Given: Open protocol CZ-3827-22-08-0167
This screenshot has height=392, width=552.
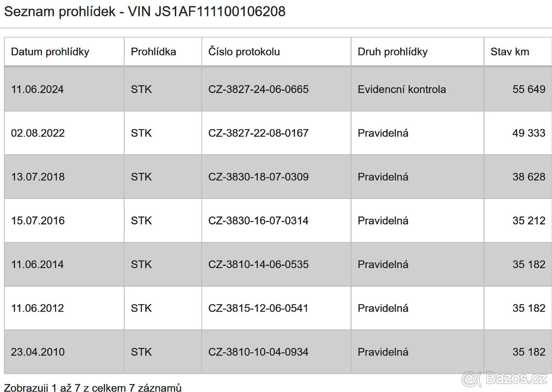Looking at the screenshot, I should [258, 133].
